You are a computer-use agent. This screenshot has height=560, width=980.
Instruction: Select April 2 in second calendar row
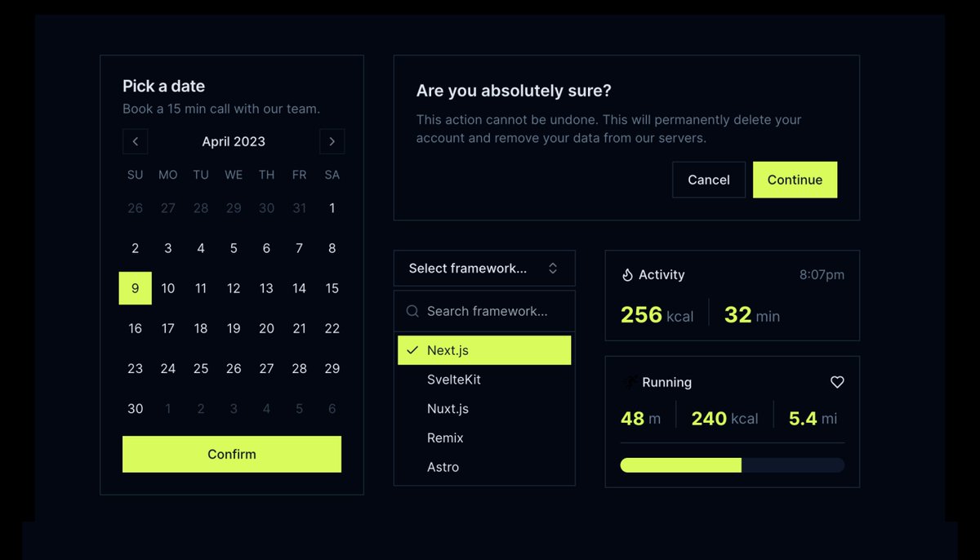[135, 248]
